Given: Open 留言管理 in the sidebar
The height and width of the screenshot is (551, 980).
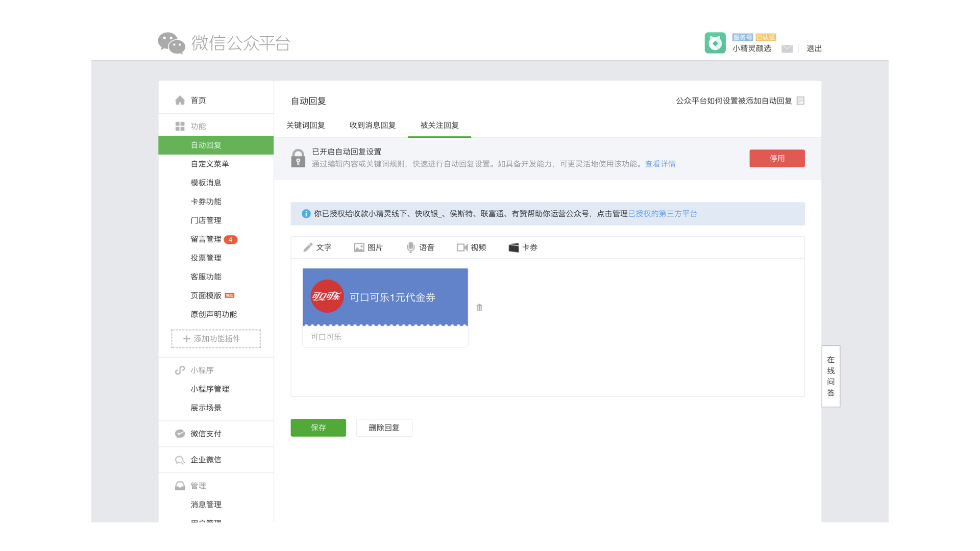Looking at the screenshot, I should (206, 239).
